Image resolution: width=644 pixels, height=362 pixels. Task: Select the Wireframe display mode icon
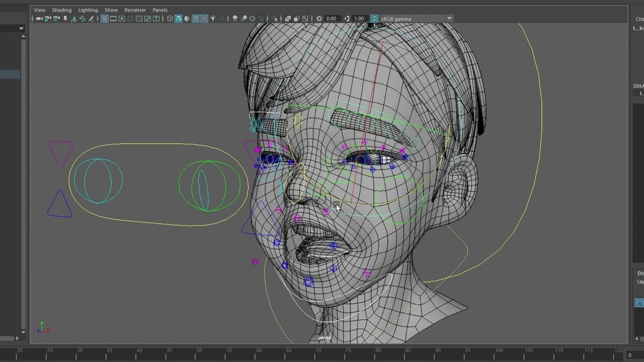coord(170,19)
